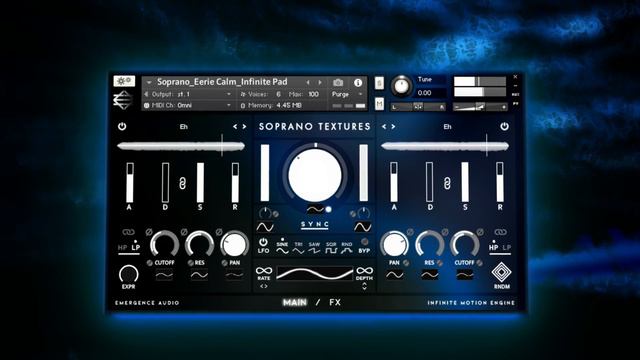The height and width of the screenshot is (360, 640).
Task: Click left layer waveform sample display
Action: (181, 146)
